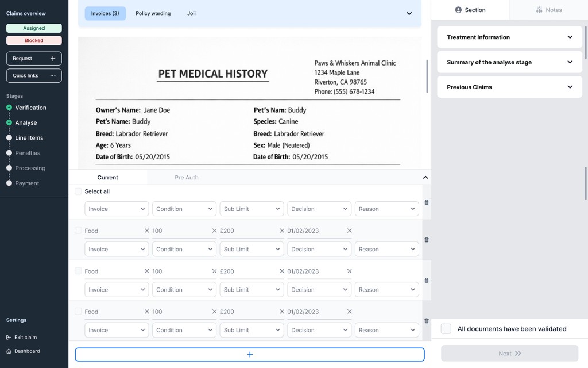Click the plus icon on the Request button
The width and height of the screenshot is (588, 368).
click(53, 59)
